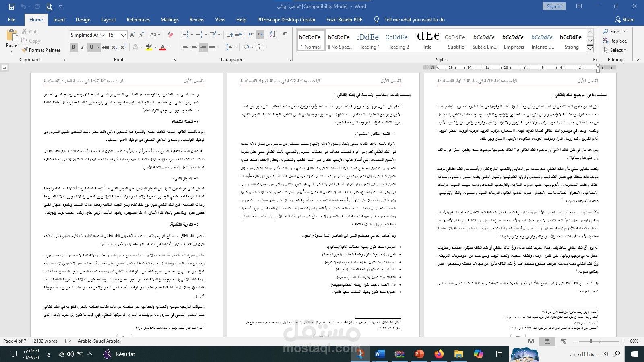Open the bullets list dropdown

tap(192, 35)
